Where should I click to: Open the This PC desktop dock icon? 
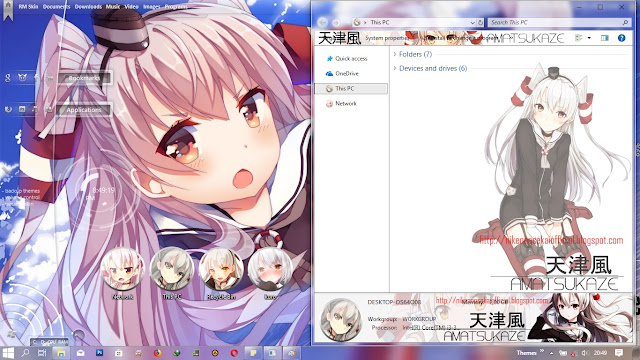(x=172, y=269)
